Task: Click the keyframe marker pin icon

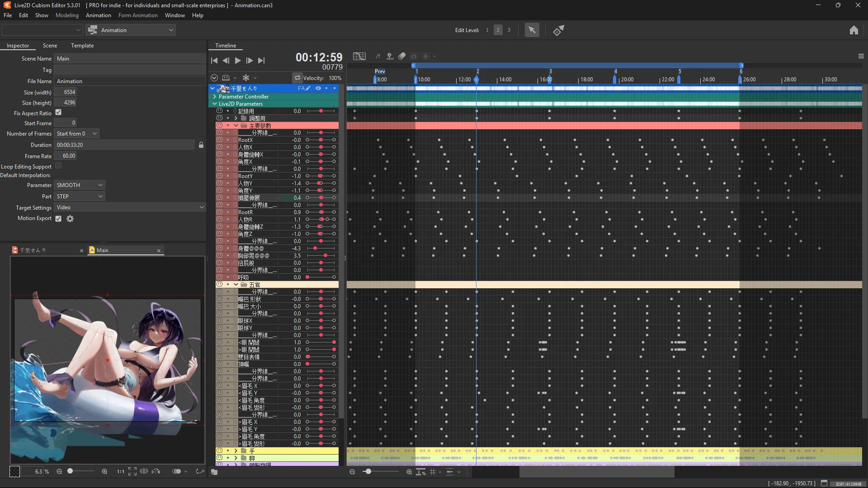Action: pos(390,56)
